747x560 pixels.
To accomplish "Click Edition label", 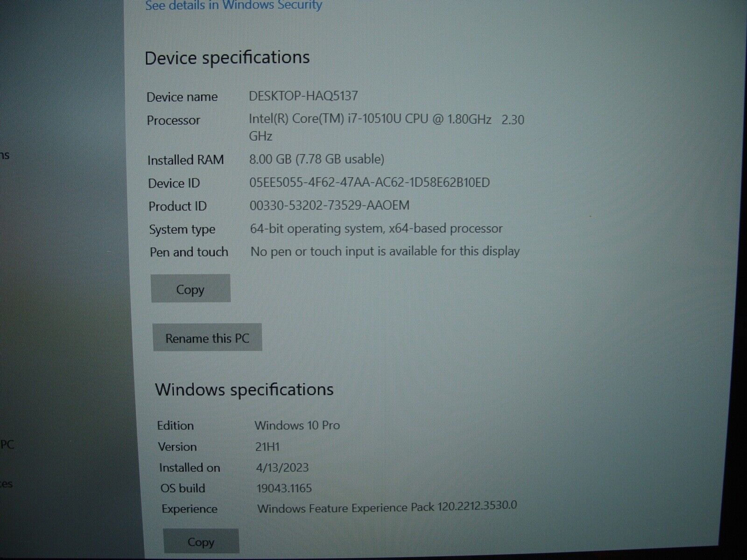I will click(175, 426).
